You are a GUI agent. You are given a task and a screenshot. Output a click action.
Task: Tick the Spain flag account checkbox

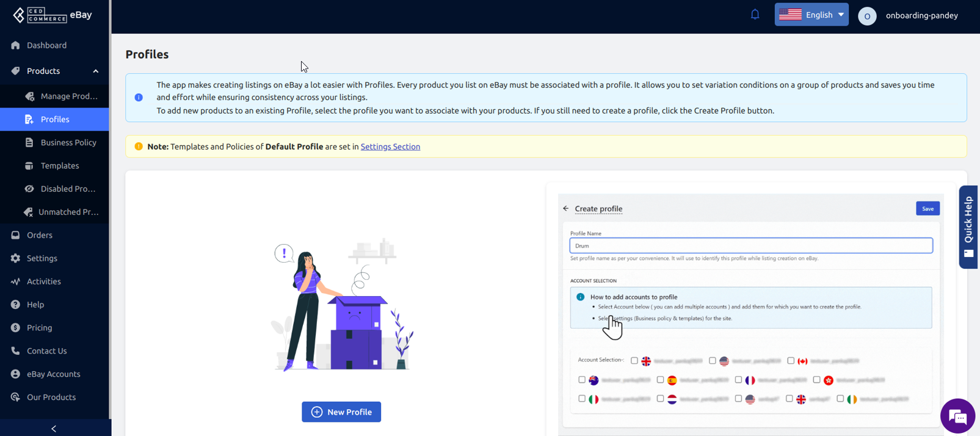coord(660,380)
